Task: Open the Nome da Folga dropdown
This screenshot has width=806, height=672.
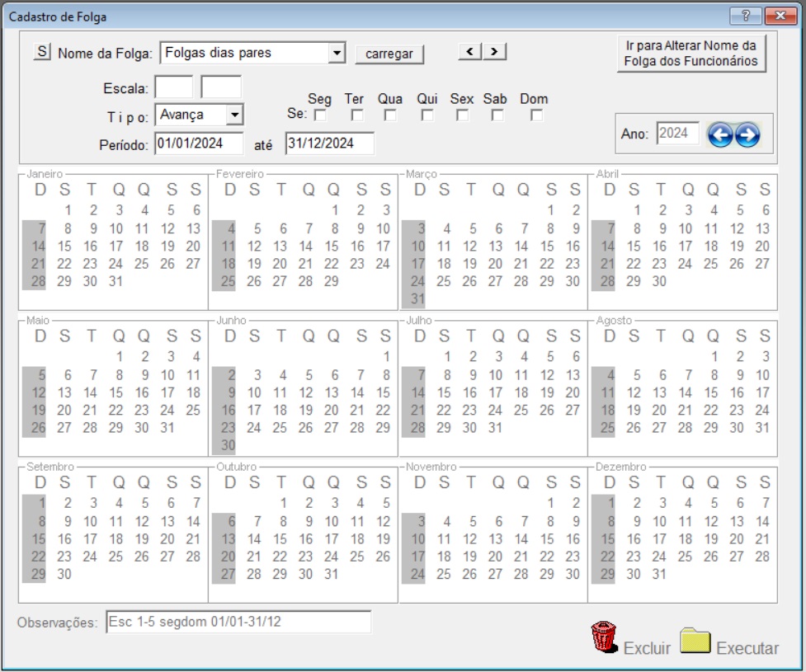Action: tap(336, 53)
